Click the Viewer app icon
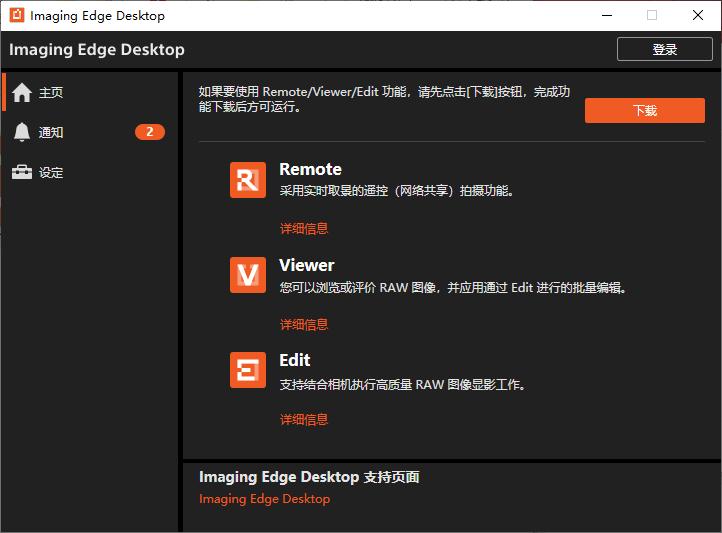Screen dimensions: 722x533 tap(248, 275)
